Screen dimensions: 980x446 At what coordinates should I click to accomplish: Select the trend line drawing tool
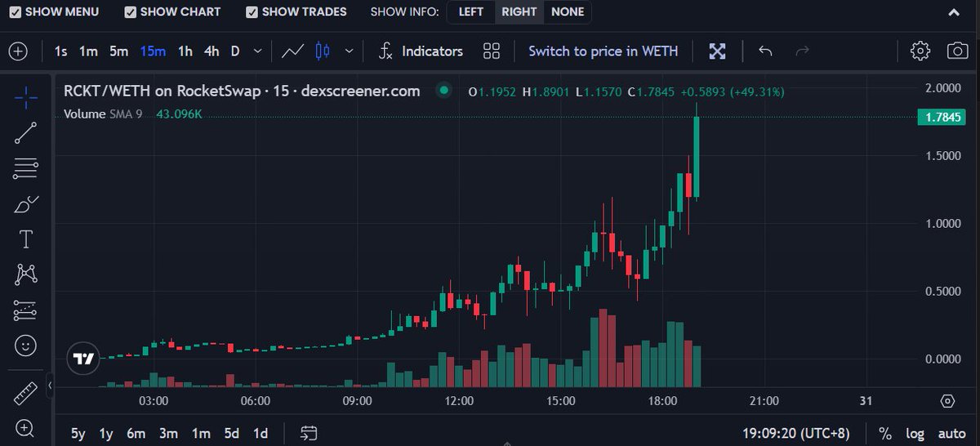click(25, 133)
